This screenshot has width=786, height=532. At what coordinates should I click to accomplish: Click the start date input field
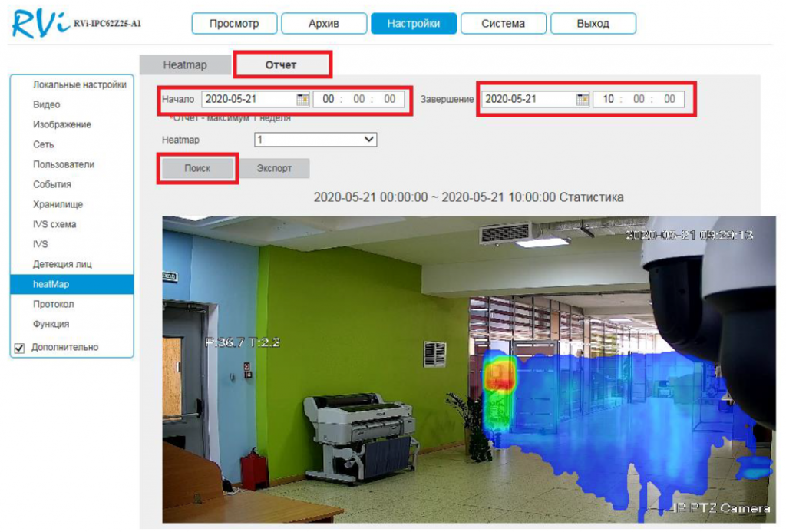click(249, 99)
